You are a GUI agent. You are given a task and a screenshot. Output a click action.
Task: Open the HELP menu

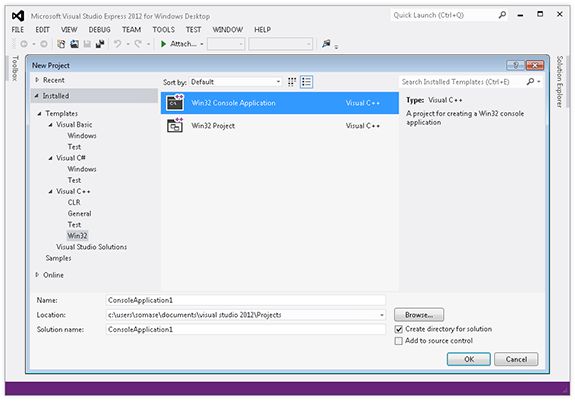click(x=263, y=30)
